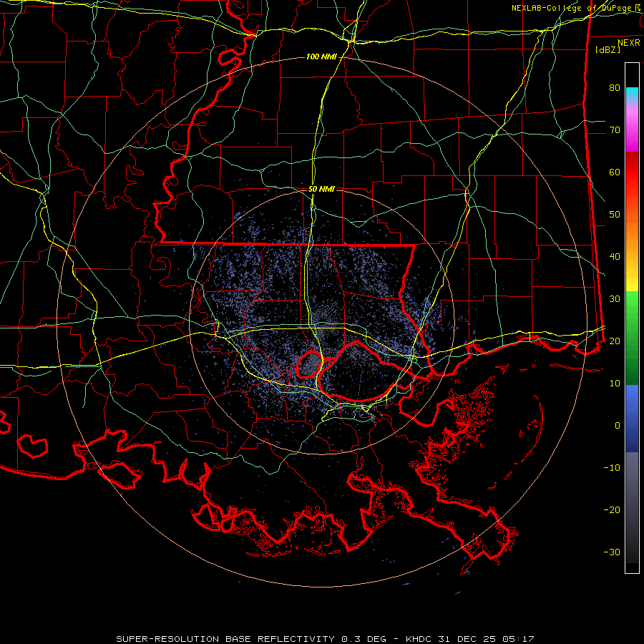Click the Super-Resolution Base Reflectivity caption
Screen dimensions: 644x644
[x=325, y=639]
